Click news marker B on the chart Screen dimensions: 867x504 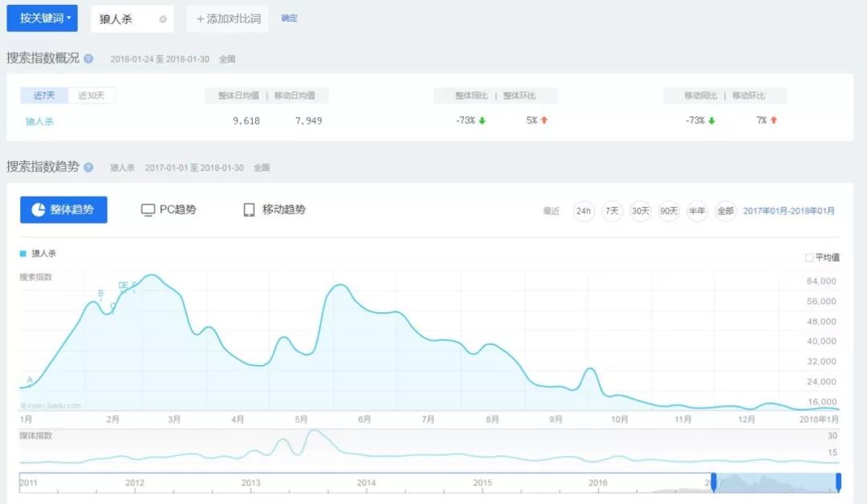pos(100,294)
